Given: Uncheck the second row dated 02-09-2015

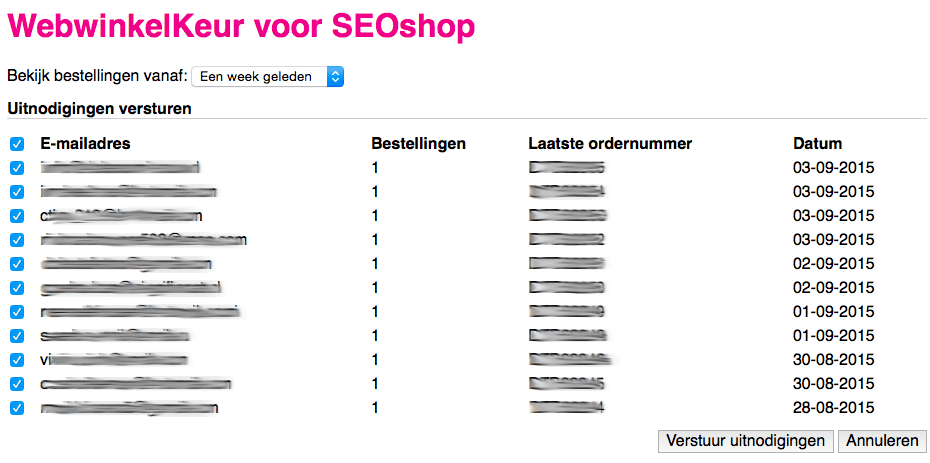Looking at the screenshot, I should [x=17, y=288].
